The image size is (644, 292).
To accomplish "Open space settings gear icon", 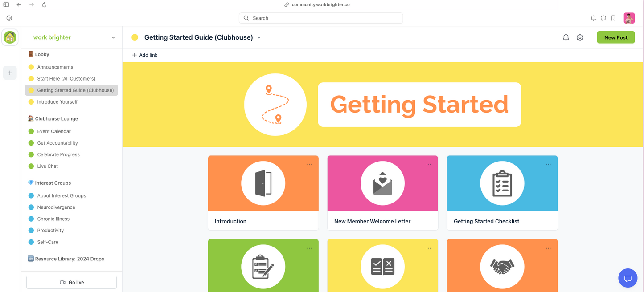I will click(580, 38).
